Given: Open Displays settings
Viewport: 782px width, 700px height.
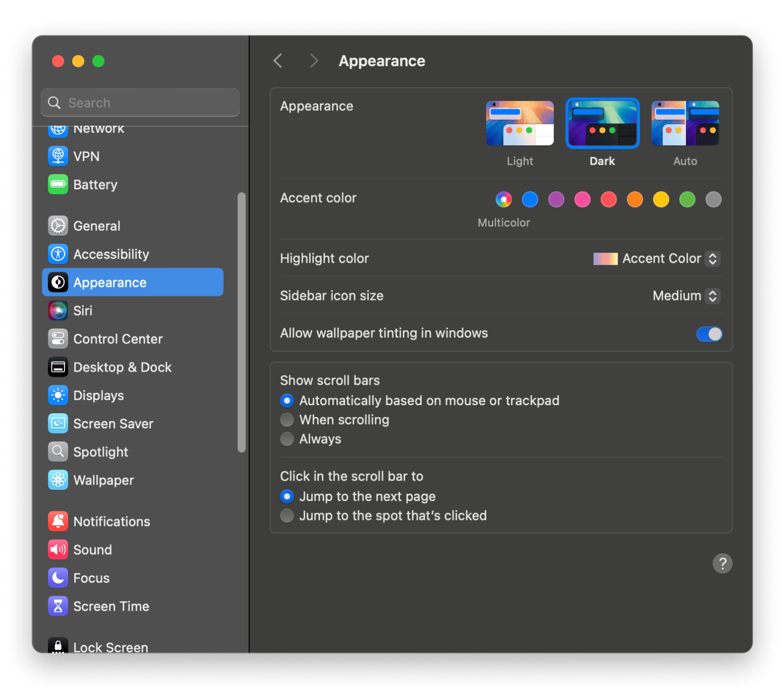Looking at the screenshot, I should (133, 395).
